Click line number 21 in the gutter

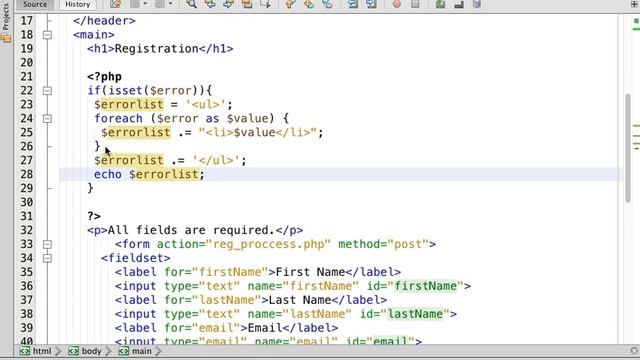(27, 77)
